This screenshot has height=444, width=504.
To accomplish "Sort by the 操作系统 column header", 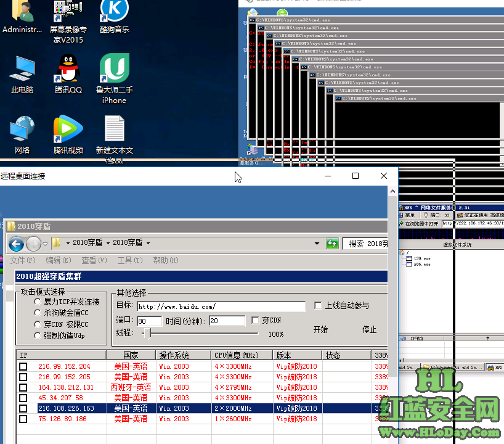I will 184,355.
